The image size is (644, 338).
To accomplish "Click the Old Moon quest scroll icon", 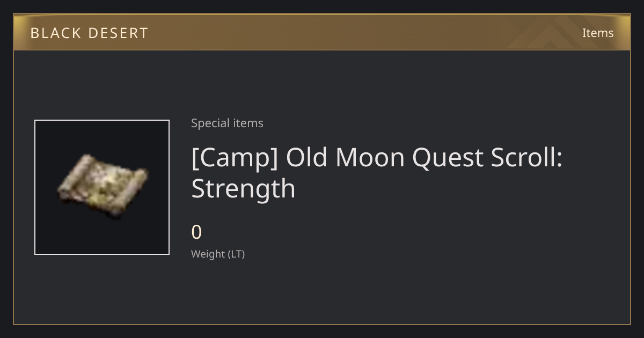I will (x=102, y=187).
